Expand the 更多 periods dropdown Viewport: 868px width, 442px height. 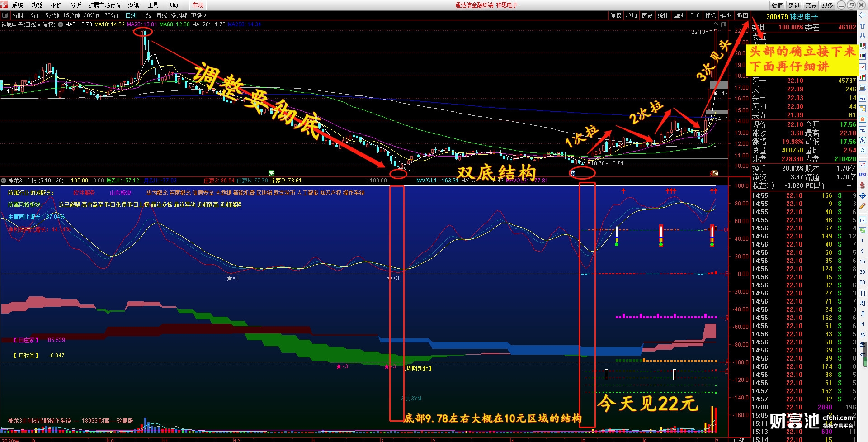click(198, 15)
